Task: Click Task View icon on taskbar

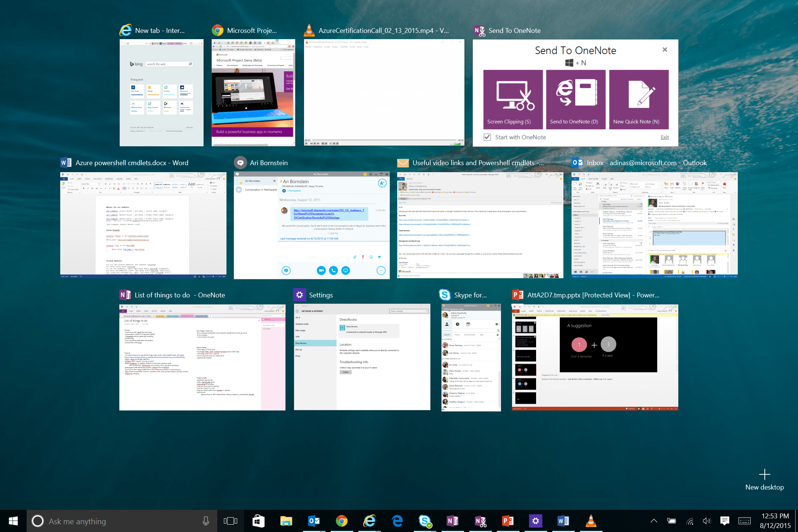Action: click(230, 521)
